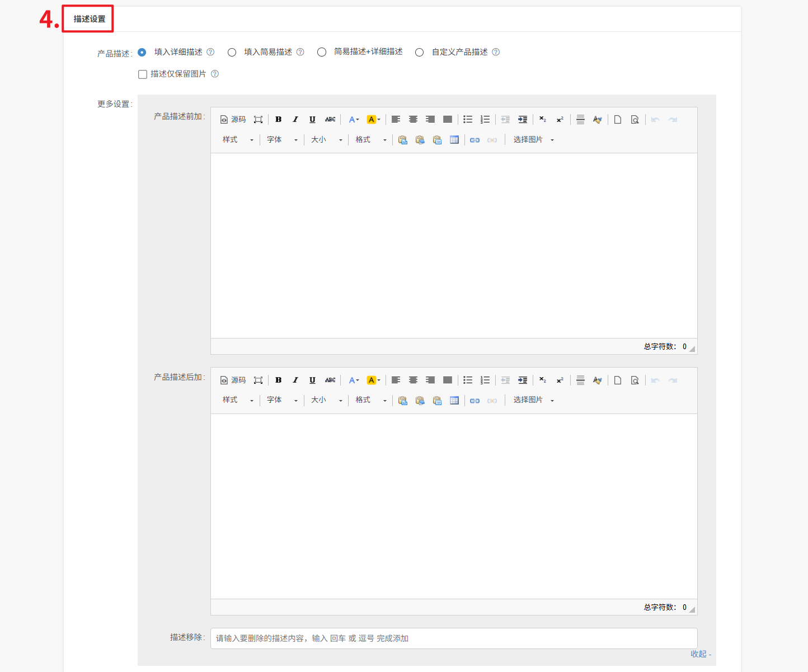Click Italic in the 产品描述后加 editor
The image size is (808, 672).
[x=295, y=380]
